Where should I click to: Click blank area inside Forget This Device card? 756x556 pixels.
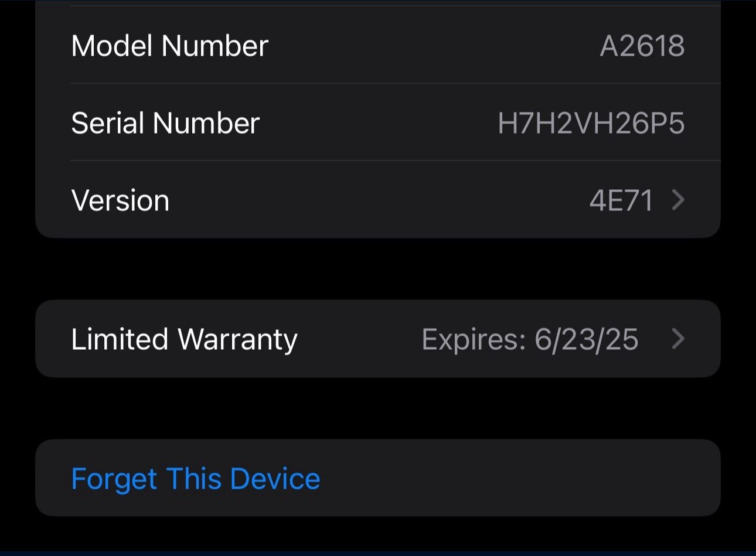tap(516, 479)
